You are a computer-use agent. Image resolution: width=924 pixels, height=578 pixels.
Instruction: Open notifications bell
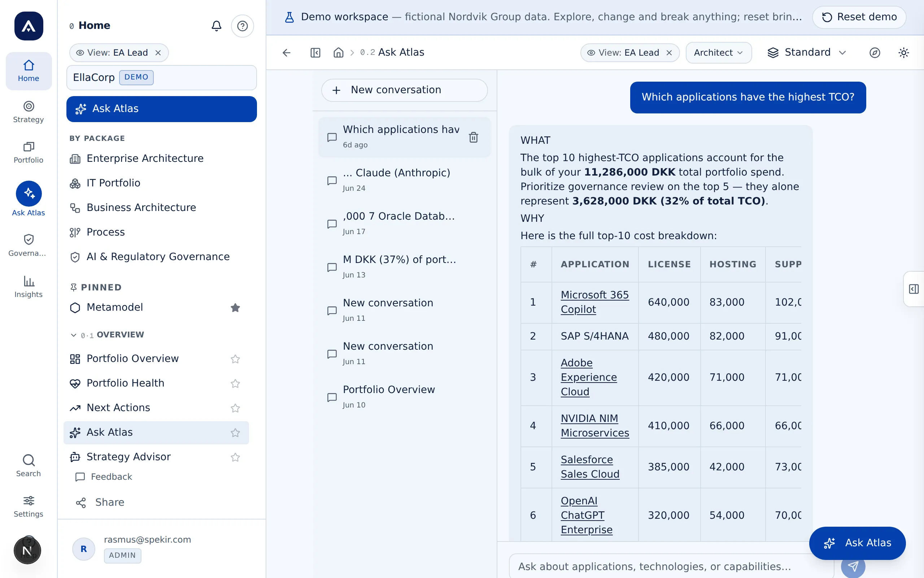coord(217,26)
